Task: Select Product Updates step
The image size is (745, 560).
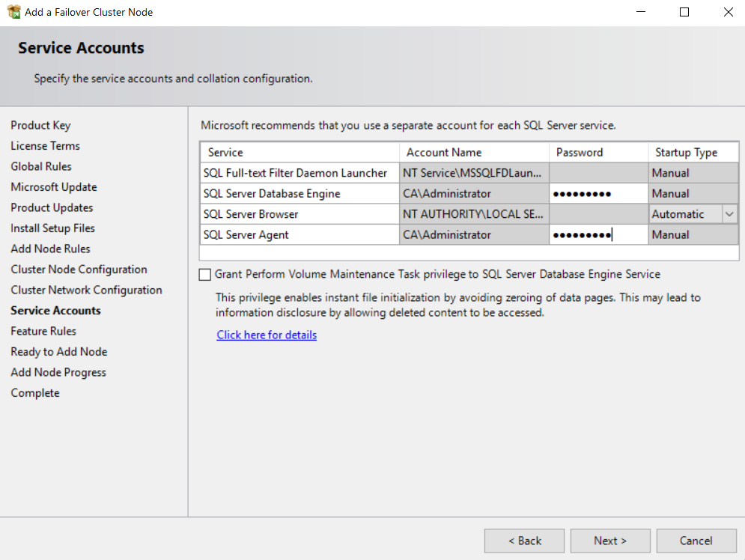Action: (52, 207)
